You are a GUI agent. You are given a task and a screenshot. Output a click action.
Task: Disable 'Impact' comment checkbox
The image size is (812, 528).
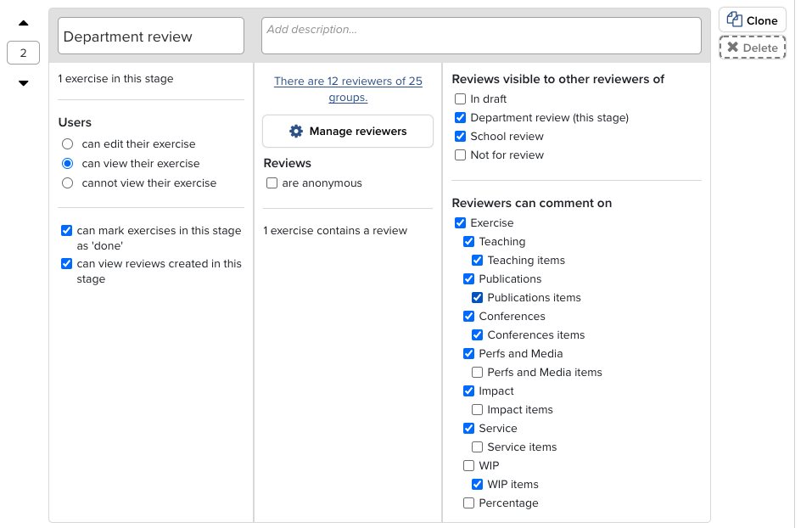468,391
